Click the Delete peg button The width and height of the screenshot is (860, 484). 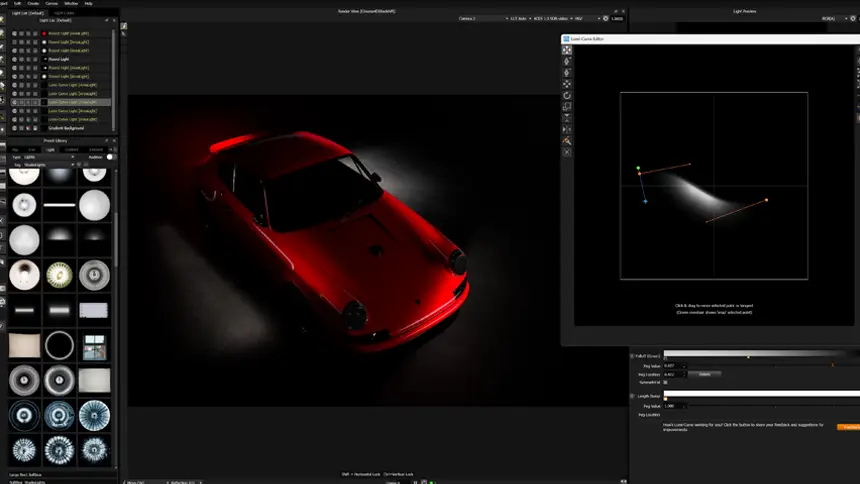tap(705, 374)
